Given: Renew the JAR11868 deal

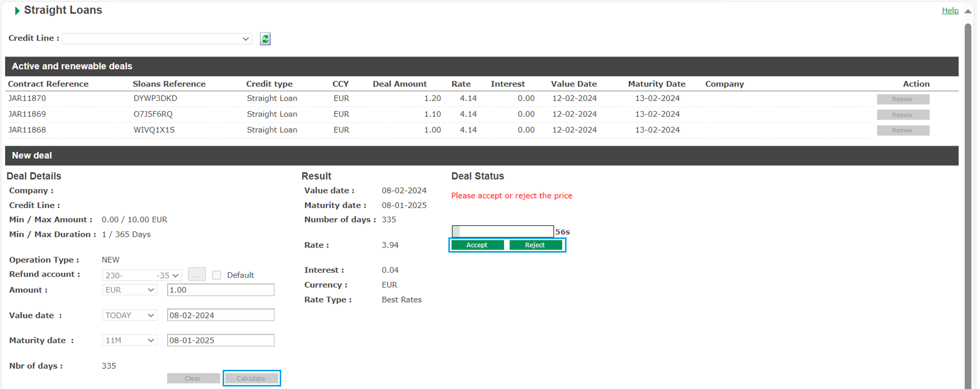Looking at the screenshot, I should 902,131.
